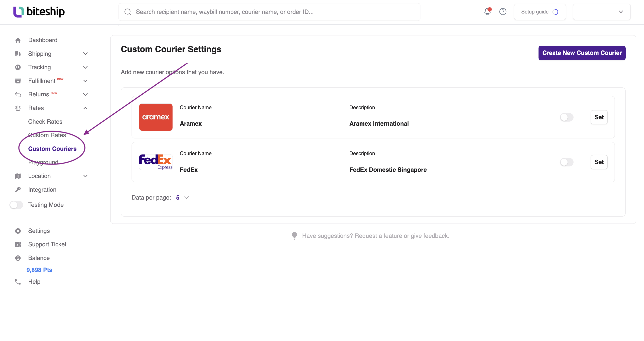This screenshot has width=644, height=341.
Task: Click the Custom Courier Settings heading
Action: tap(171, 49)
